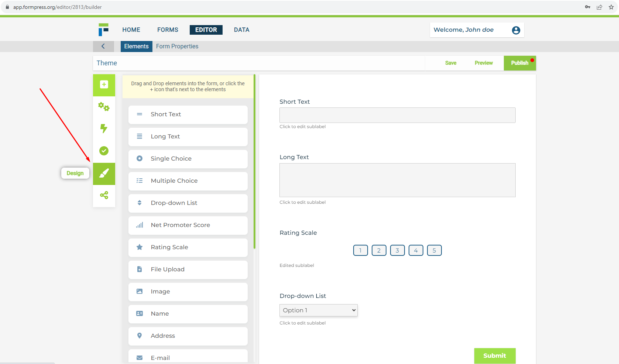Image resolution: width=619 pixels, height=364 pixels.
Task: Click the elements panel green scrollbar
Action: (x=254, y=161)
